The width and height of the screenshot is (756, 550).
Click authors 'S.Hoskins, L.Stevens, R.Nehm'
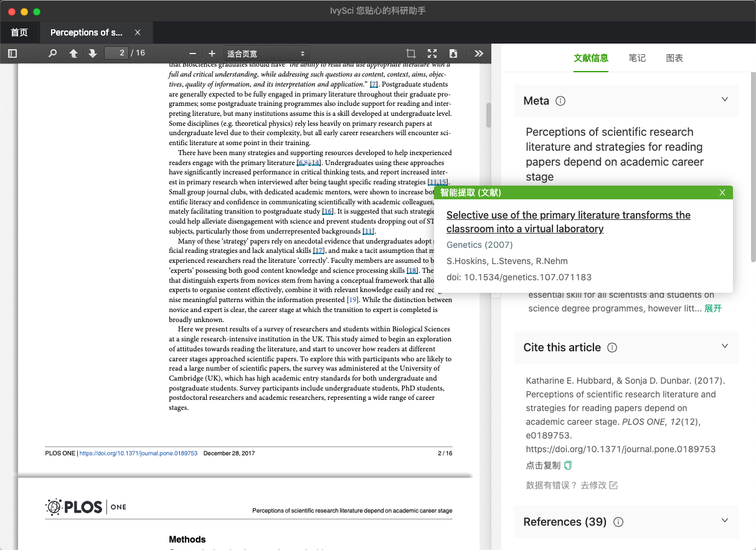508,261
